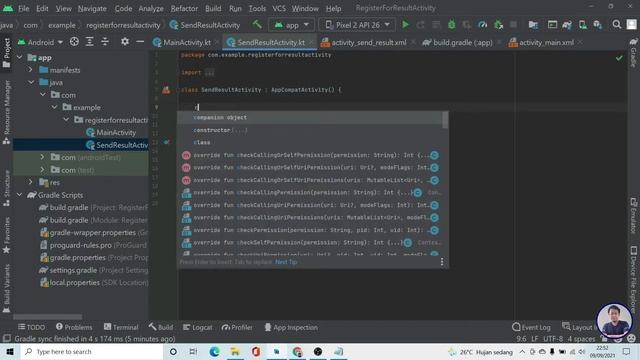The height and width of the screenshot is (360, 640).
Task: Open the Pixel 2 API 26 device dropdown
Action: point(358,25)
